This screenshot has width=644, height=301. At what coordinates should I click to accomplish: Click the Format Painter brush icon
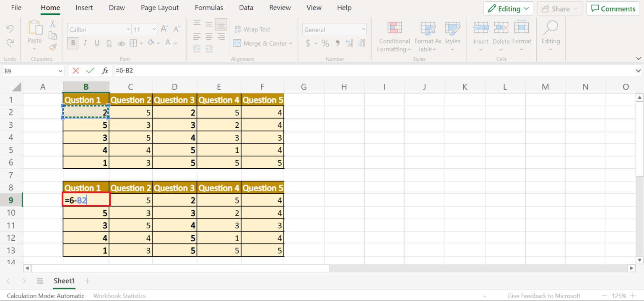[x=52, y=47]
